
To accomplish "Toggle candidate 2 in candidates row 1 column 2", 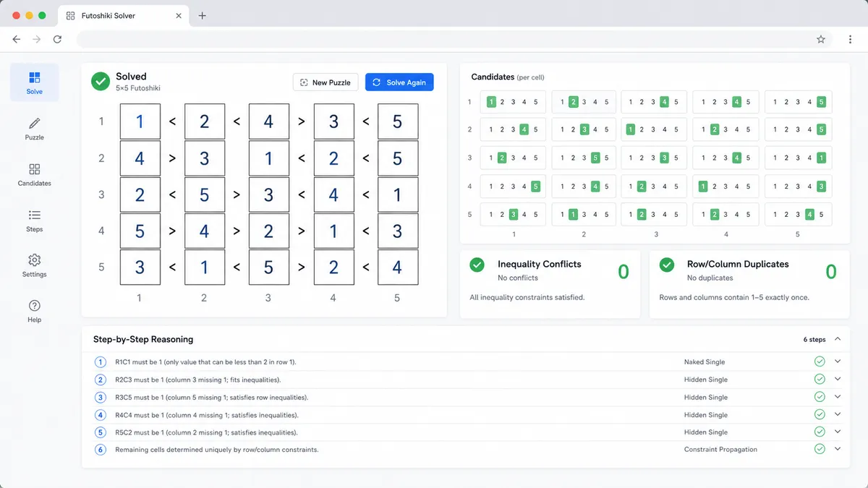I will coord(573,102).
